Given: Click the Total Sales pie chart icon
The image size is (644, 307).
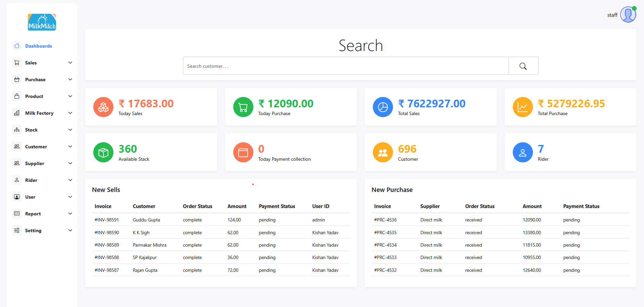Looking at the screenshot, I should (383, 107).
